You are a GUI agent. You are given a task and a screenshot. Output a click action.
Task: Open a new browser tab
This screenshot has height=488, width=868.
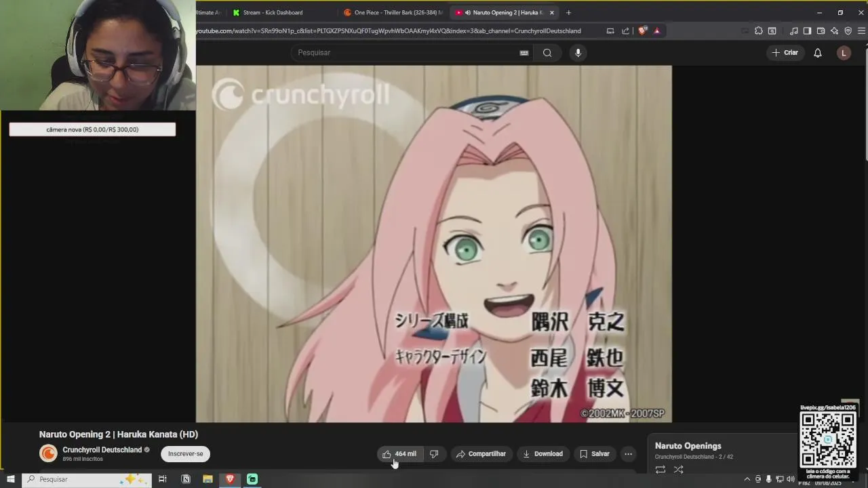point(568,12)
